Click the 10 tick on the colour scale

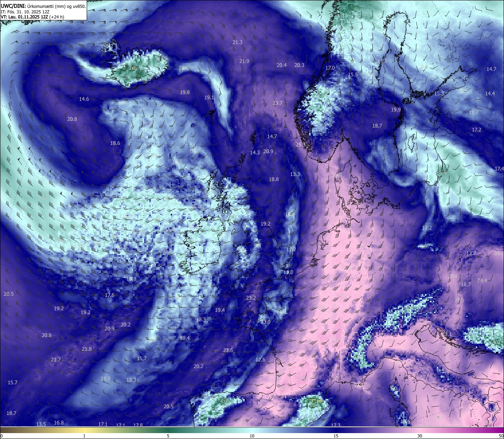[x=252, y=436]
